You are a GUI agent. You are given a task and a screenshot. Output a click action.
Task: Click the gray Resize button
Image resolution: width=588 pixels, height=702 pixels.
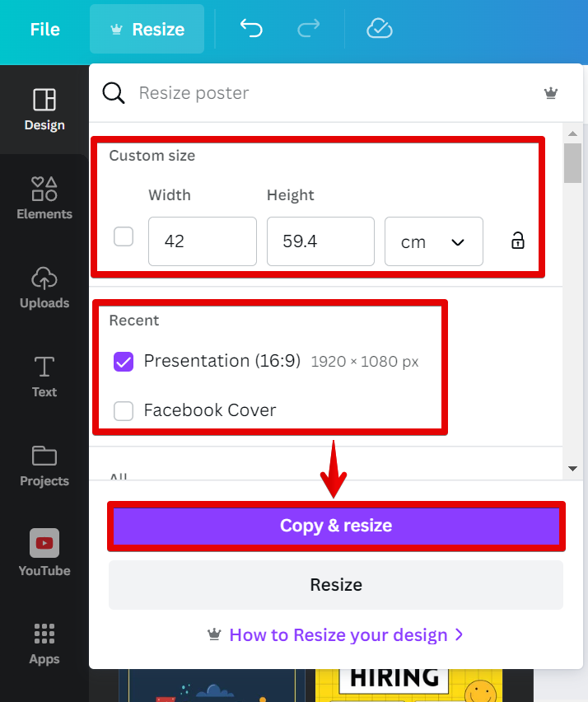(336, 585)
